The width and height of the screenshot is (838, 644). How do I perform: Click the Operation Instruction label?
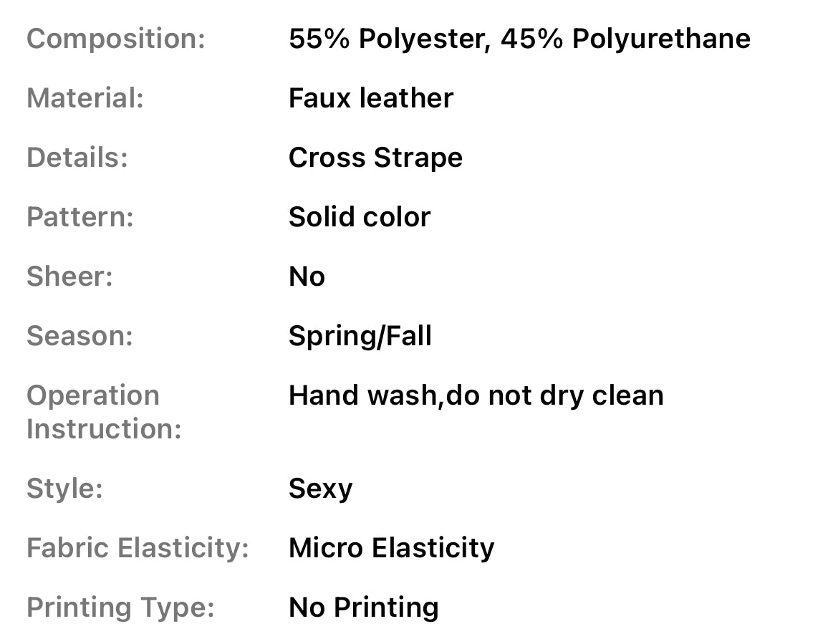[104, 412]
